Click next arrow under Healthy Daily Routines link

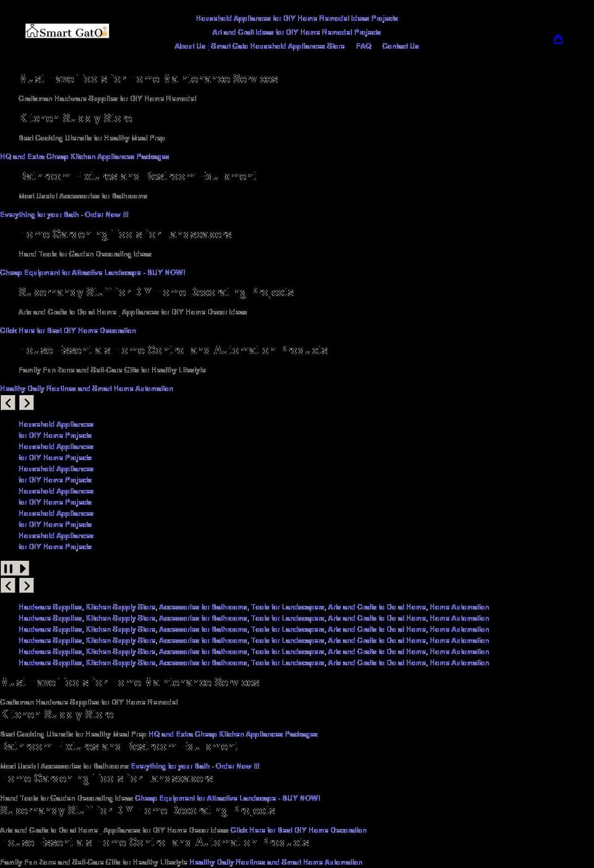(x=27, y=403)
